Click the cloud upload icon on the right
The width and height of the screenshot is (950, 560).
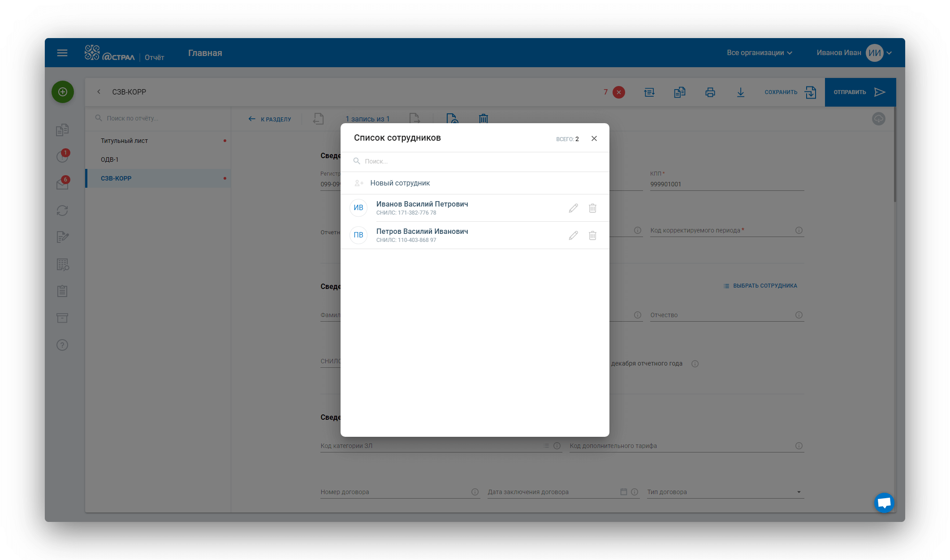tap(879, 119)
